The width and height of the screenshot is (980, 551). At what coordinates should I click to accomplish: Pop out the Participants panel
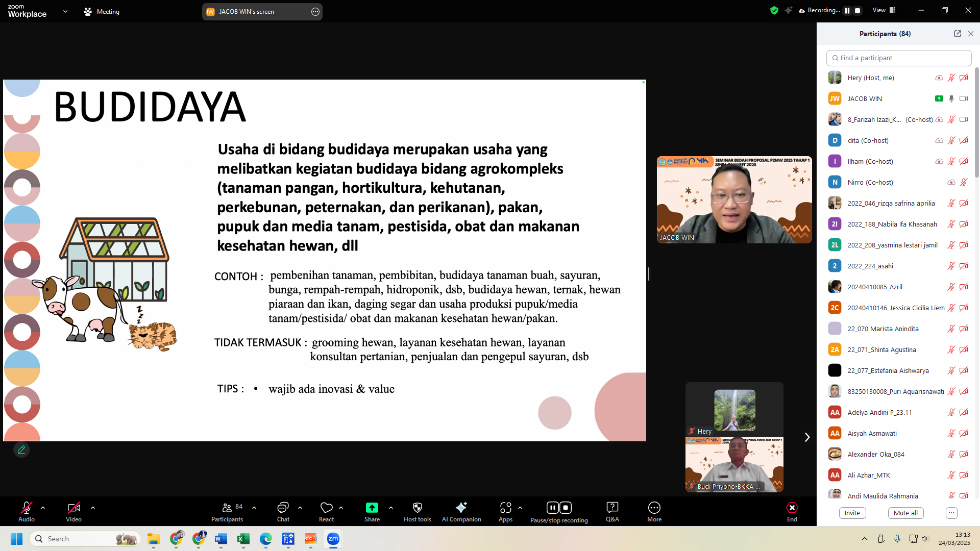pyautogui.click(x=957, y=34)
